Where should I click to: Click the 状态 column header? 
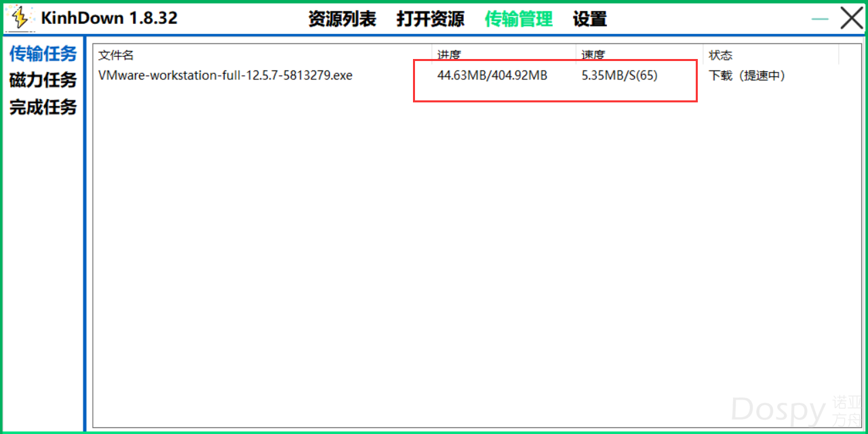[772, 55]
